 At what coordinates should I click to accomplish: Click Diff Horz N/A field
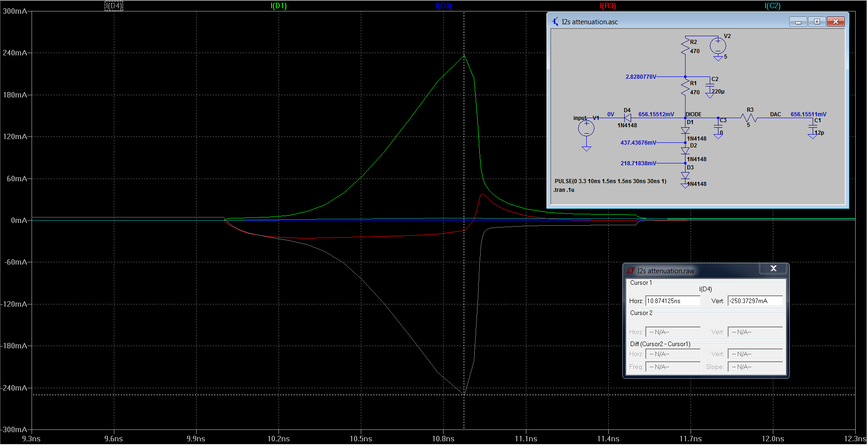click(x=673, y=354)
